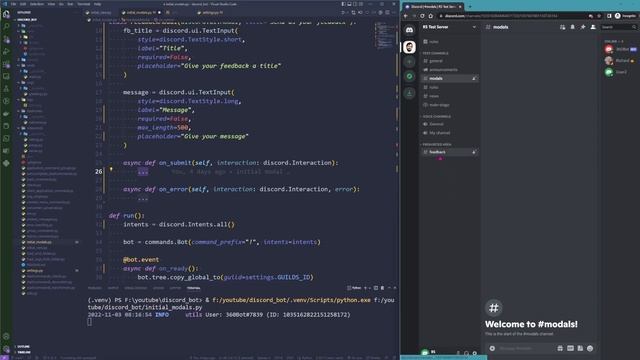Click Discord search field
The width and height of the screenshot is (640, 360).
619,27
